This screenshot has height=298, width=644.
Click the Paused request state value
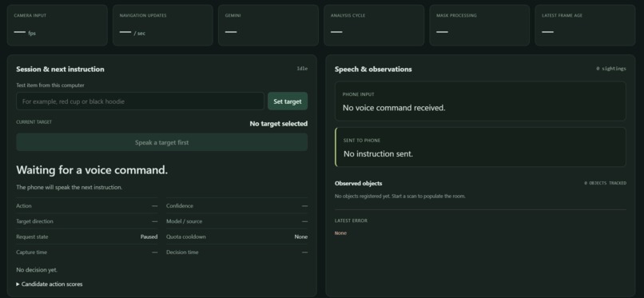tap(149, 236)
